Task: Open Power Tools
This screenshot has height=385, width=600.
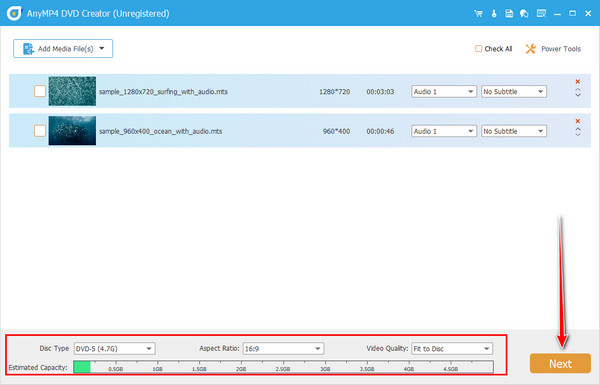Action: 553,49
